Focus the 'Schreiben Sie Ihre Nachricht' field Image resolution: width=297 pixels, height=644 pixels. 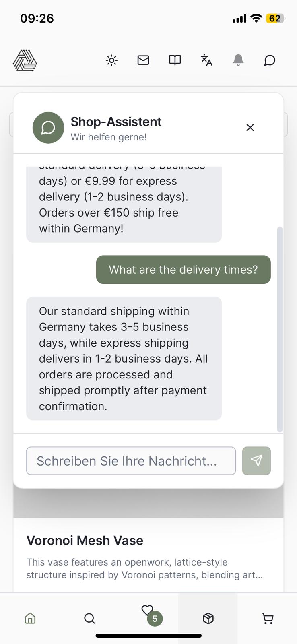(x=131, y=461)
